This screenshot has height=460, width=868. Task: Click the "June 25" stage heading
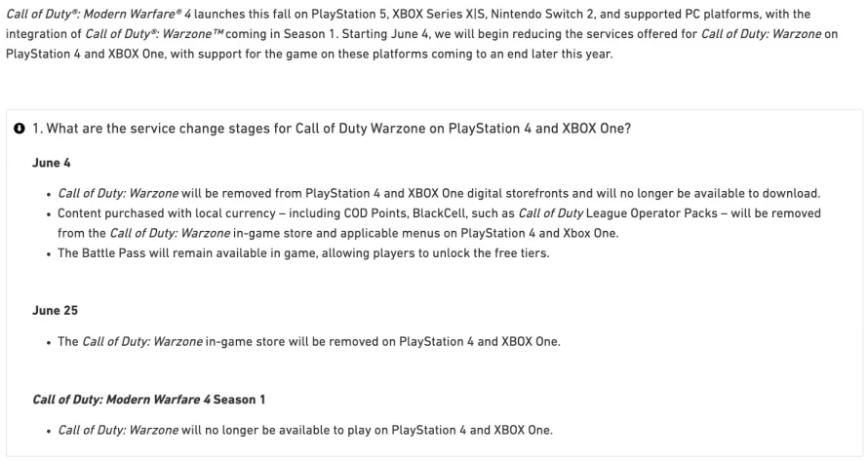click(55, 311)
